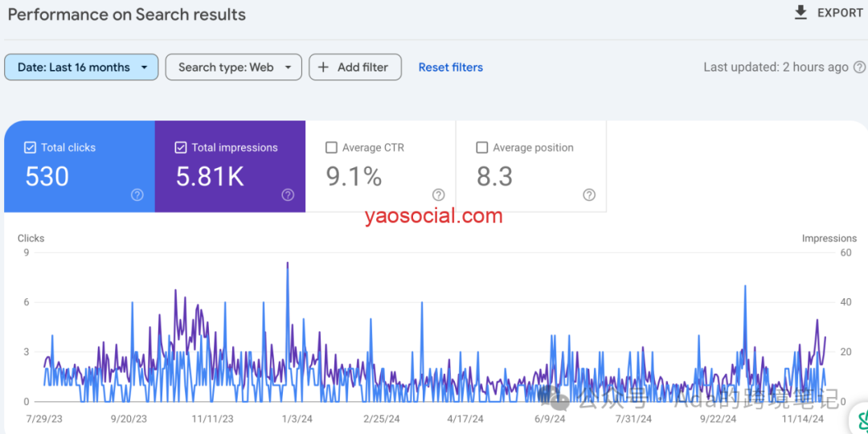Uncheck the Total clicks checkbox
This screenshot has height=434, width=868.
tap(31, 148)
